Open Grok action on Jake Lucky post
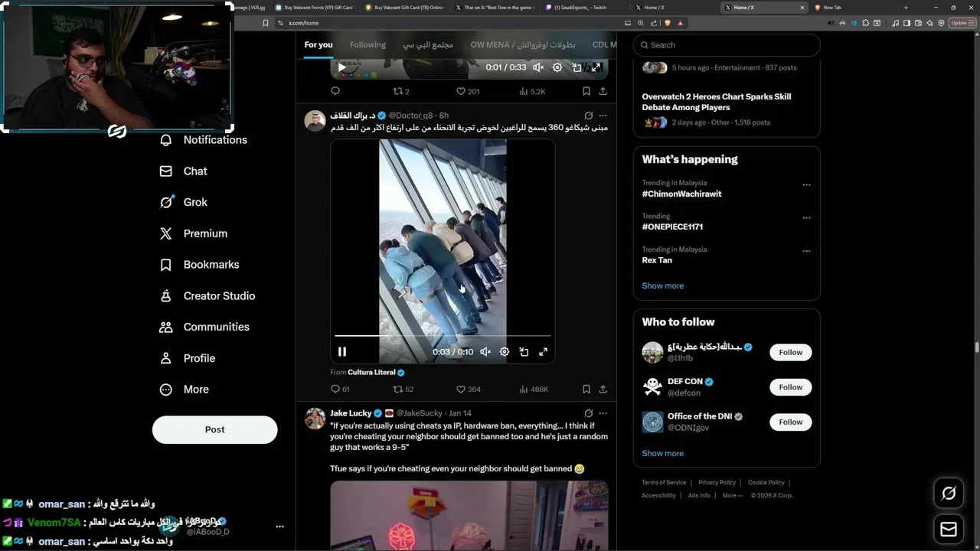980x551 pixels. (588, 413)
